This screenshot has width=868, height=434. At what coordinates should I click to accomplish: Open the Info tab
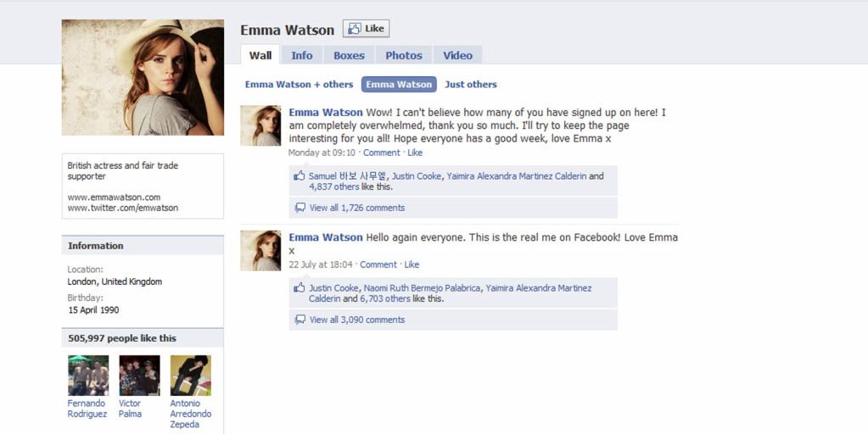pyautogui.click(x=302, y=55)
